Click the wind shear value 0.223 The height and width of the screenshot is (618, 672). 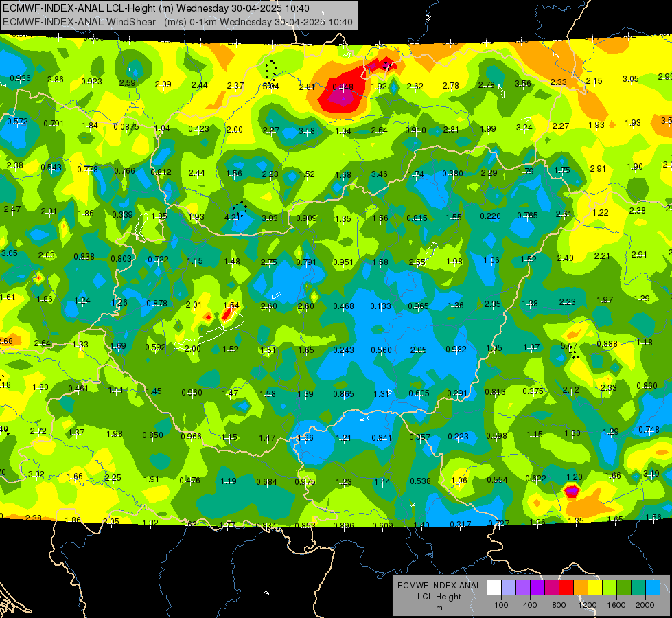pyautogui.click(x=458, y=436)
